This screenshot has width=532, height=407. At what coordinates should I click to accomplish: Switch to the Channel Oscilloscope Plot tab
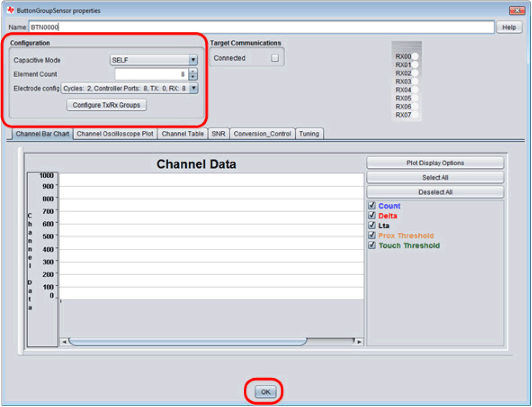click(115, 134)
